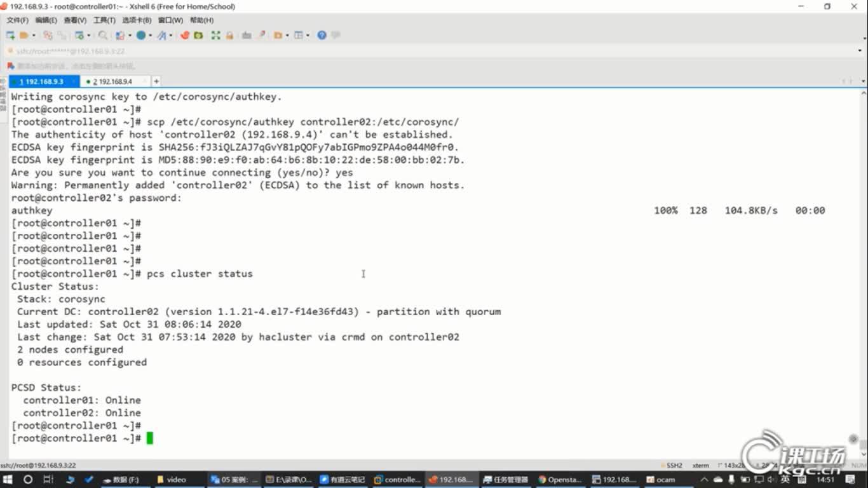
Task: Open the session folder dropdown arrow
Action: 32,36
